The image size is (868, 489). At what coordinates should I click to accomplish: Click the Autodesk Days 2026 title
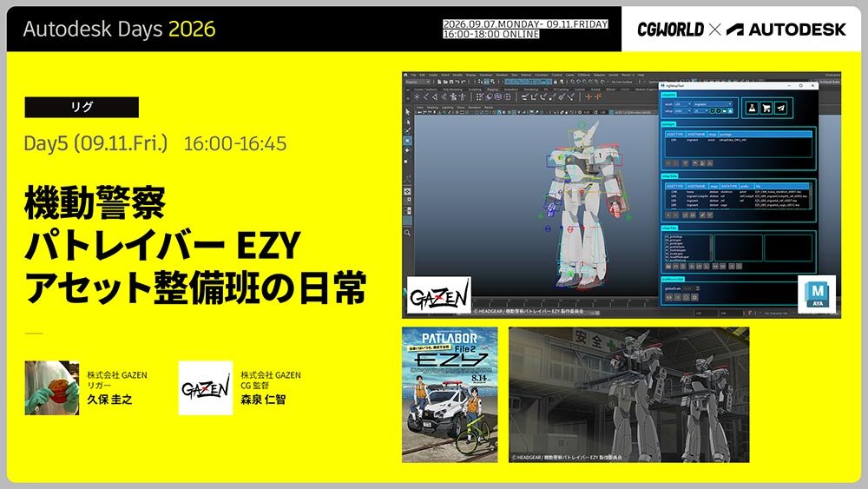119,29
